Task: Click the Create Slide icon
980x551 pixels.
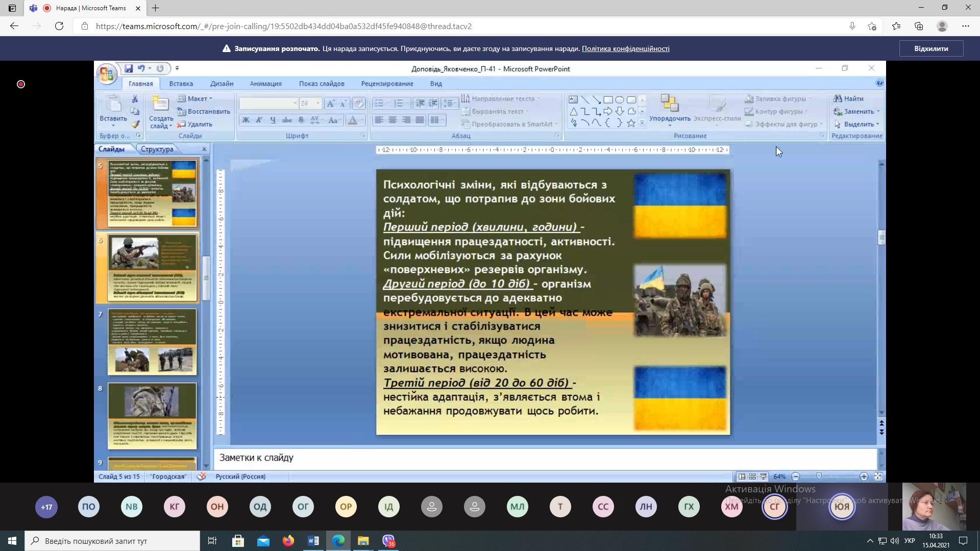Action: pyautogui.click(x=160, y=104)
